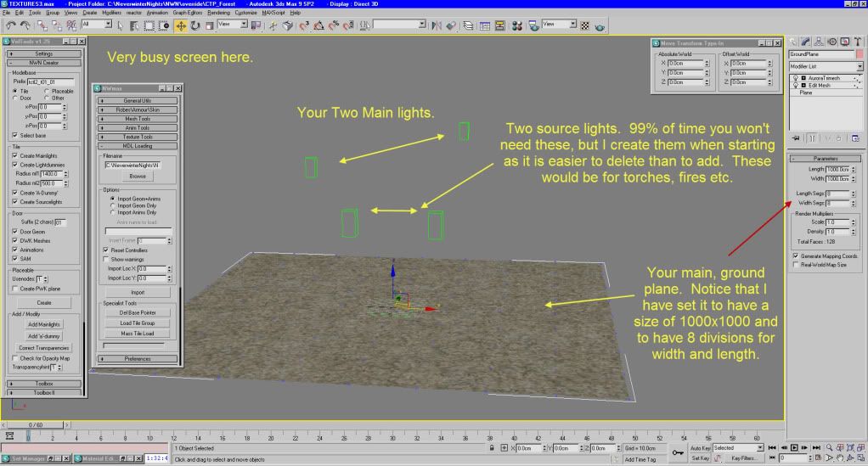Screen dimensions: 868x466
Task: Open the Animation menu
Action: [157, 12]
